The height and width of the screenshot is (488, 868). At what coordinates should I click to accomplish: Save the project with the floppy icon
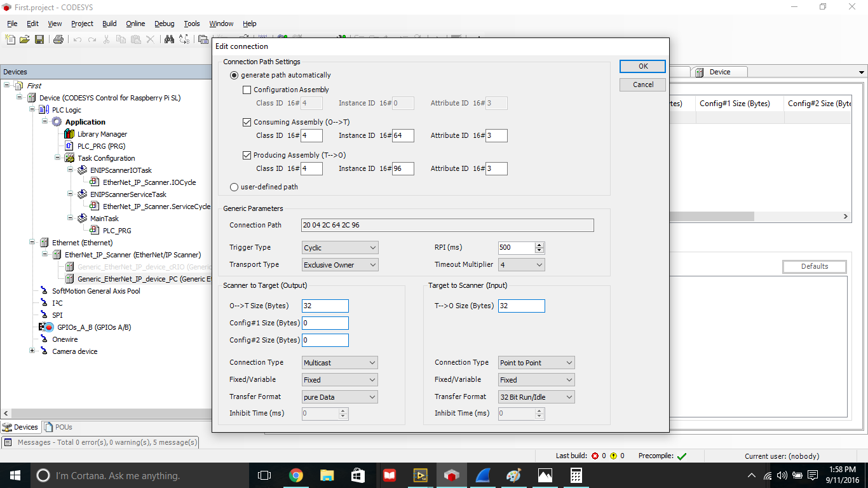(39, 39)
